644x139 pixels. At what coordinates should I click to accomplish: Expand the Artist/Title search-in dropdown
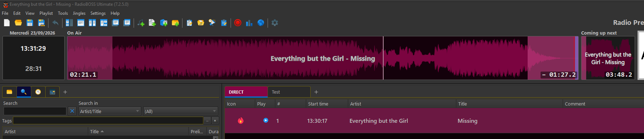tap(110, 111)
